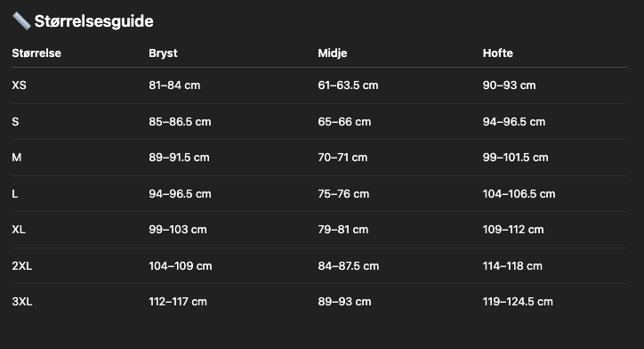Click the 81–84 cm chest value
This screenshot has width=644, height=349.
(x=174, y=85)
